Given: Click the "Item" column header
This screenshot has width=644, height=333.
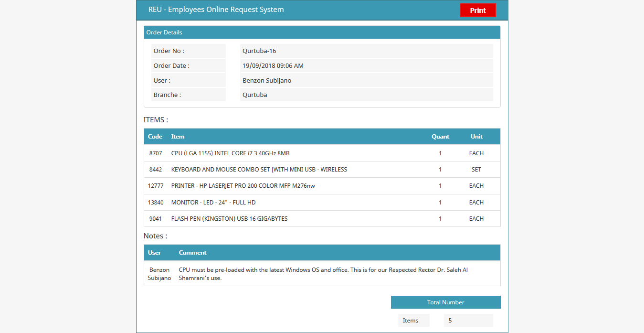Looking at the screenshot, I should click(178, 137).
